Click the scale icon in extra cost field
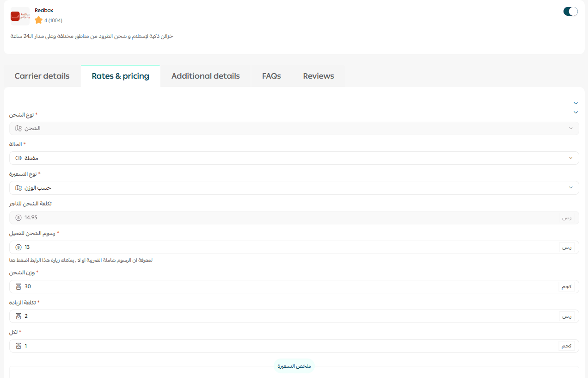Image resolution: width=588 pixels, height=378 pixels. [x=18, y=316]
